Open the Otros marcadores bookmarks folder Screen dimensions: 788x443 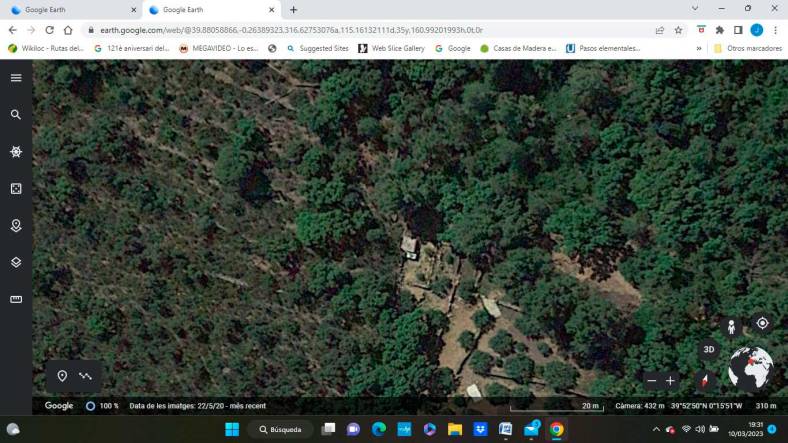(x=748, y=48)
